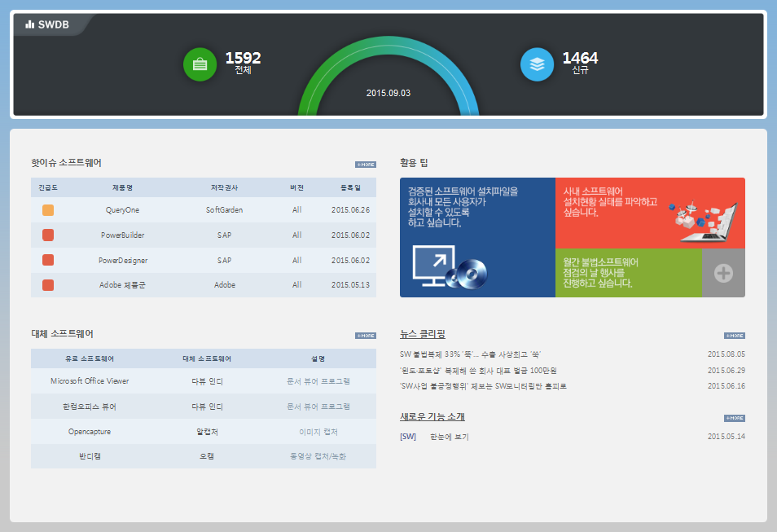Open the green monthly inspection tile
Image resolution: width=777 pixels, height=532 pixels.
(x=628, y=273)
